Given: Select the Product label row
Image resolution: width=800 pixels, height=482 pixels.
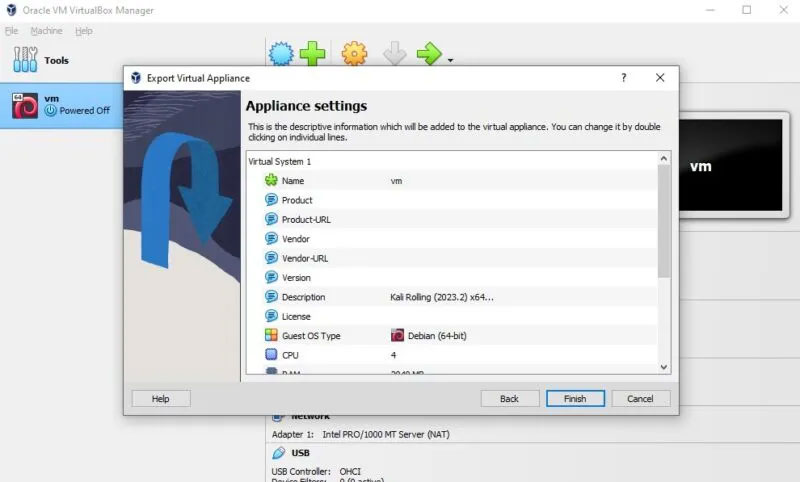Looking at the screenshot, I should click(x=297, y=200).
